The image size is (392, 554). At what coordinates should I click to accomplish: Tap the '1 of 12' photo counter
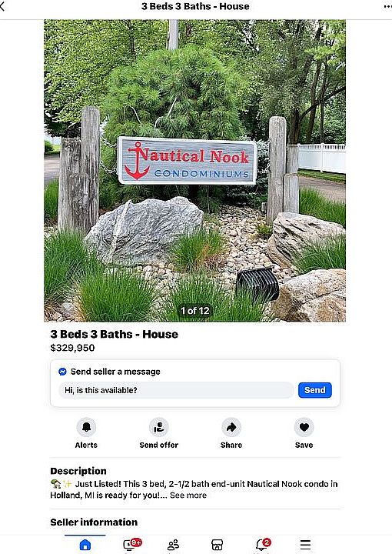coord(194,311)
